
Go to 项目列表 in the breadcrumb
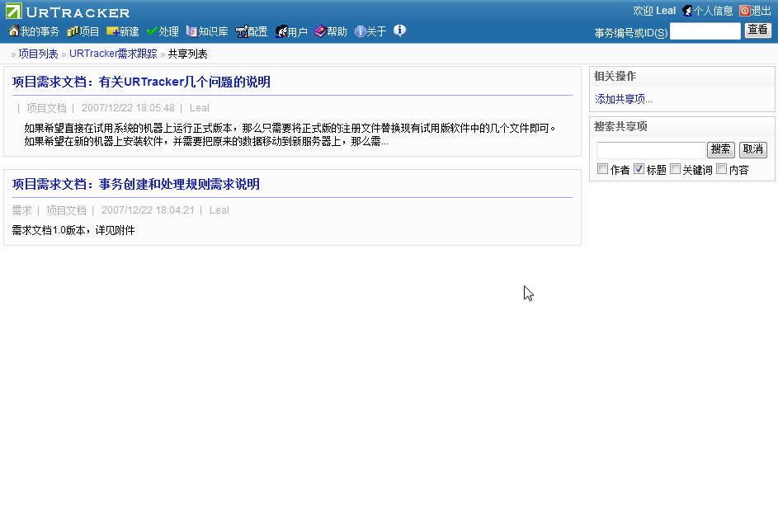(x=38, y=54)
